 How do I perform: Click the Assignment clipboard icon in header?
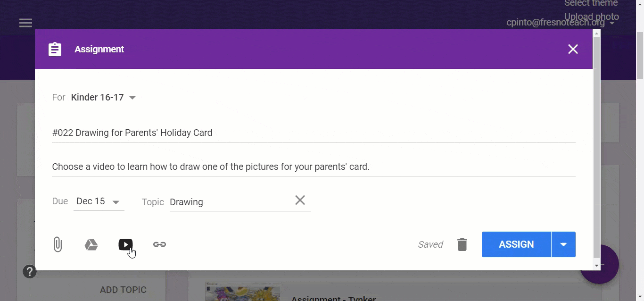pyautogui.click(x=55, y=49)
